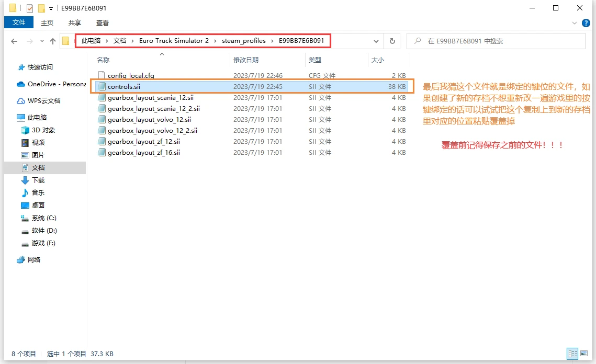Click the 图片 folder icon in sidebar
The width and height of the screenshot is (596, 364).
25,155
